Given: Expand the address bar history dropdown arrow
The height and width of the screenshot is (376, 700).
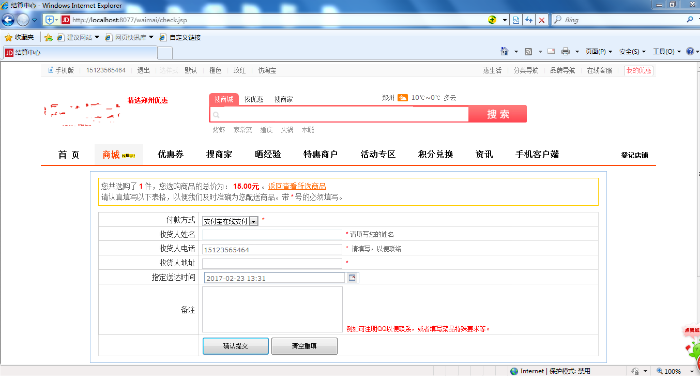Looking at the screenshot, I should point(505,20).
